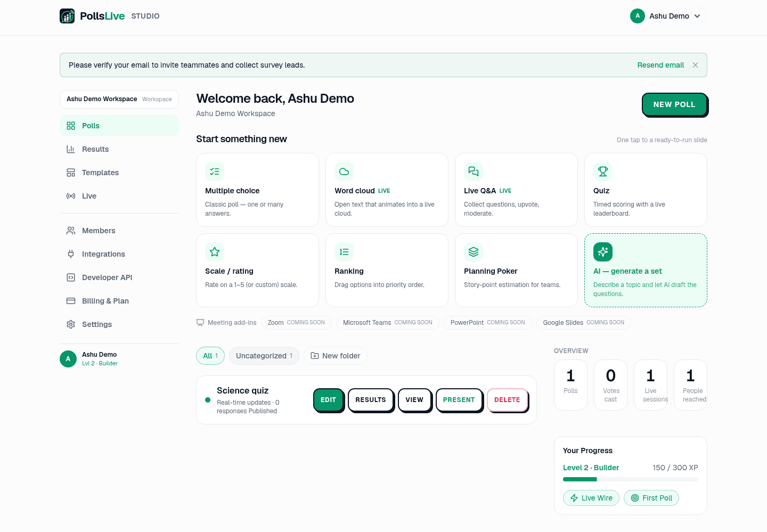The image size is (767, 532).
Task: Click the Live sessions overview card
Action: click(x=650, y=385)
